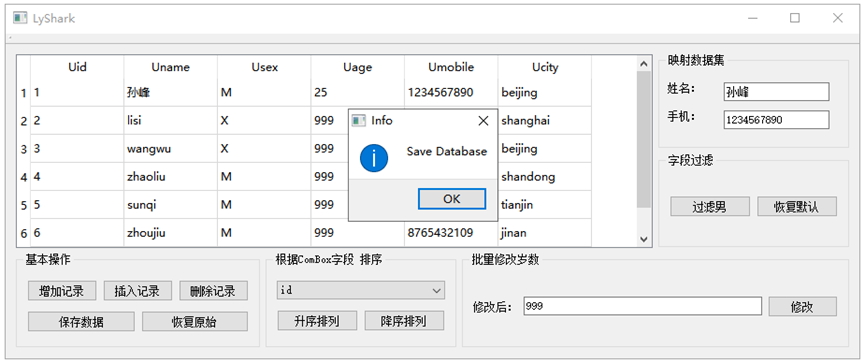Close the Info dialog with its X
This screenshot has height=364, width=865.
tap(483, 121)
